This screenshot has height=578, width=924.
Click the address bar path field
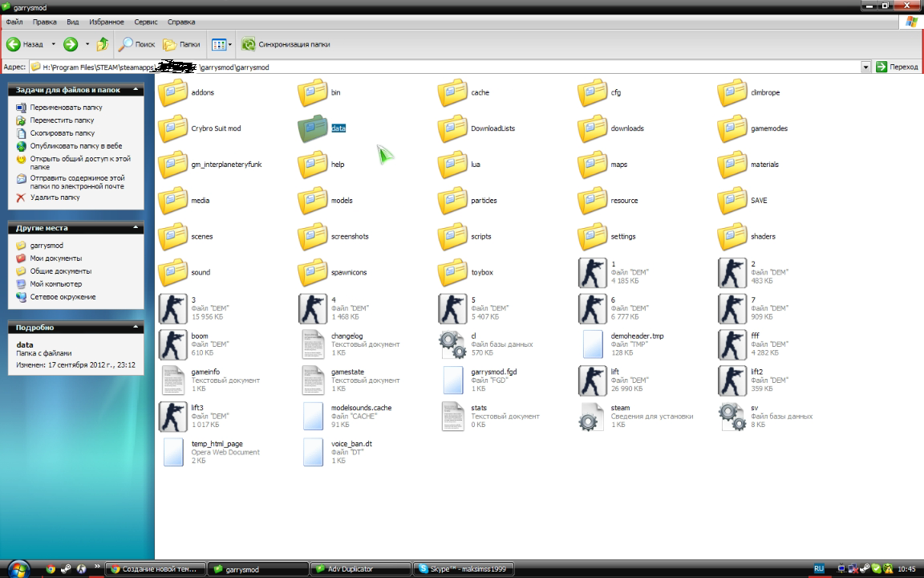point(451,67)
